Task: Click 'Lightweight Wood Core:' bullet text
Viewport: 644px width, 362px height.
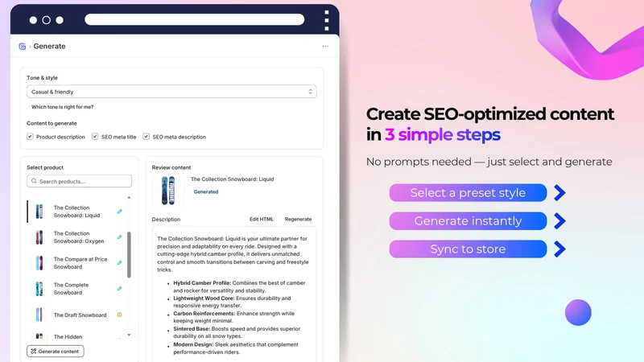Action: [x=204, y=298]
